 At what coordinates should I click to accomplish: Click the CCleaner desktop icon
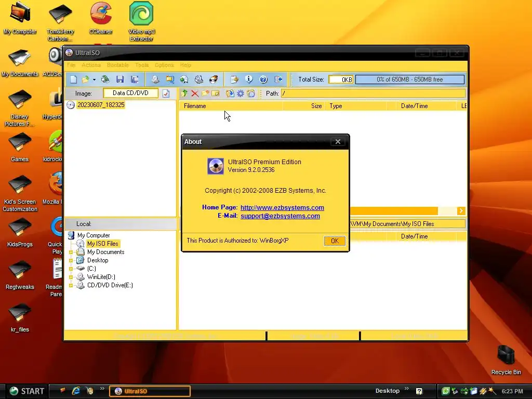[x=101, y=18]
